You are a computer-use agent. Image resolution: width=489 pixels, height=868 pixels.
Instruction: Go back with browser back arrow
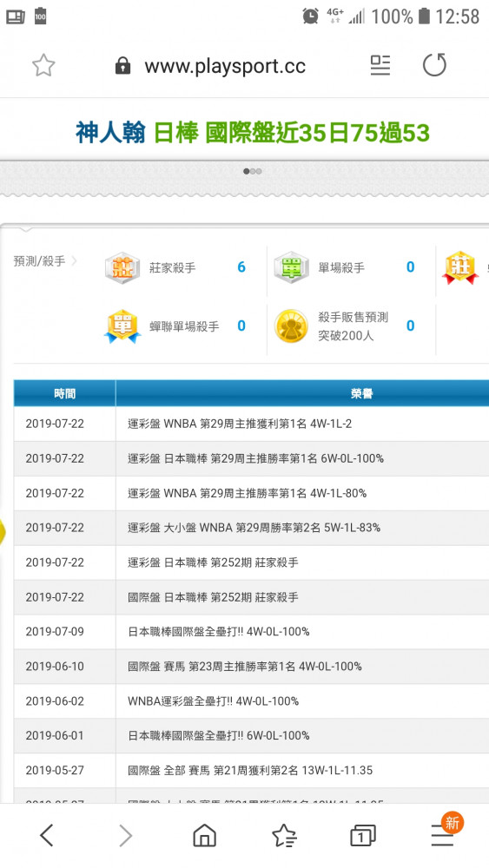point(47,835)
